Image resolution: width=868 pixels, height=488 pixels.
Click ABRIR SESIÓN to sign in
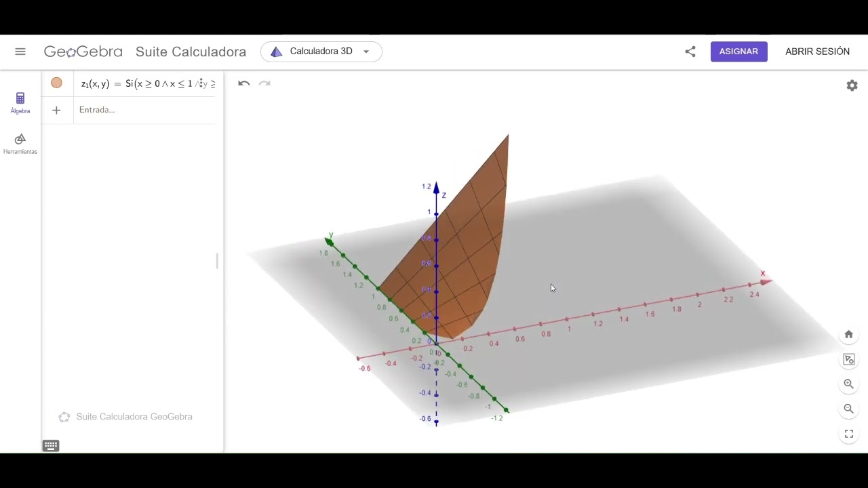[817, 52]
